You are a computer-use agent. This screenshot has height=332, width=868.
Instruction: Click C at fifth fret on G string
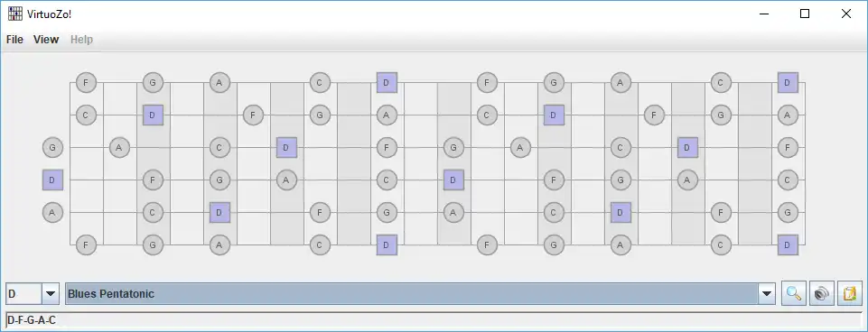[x=219, y=148]
